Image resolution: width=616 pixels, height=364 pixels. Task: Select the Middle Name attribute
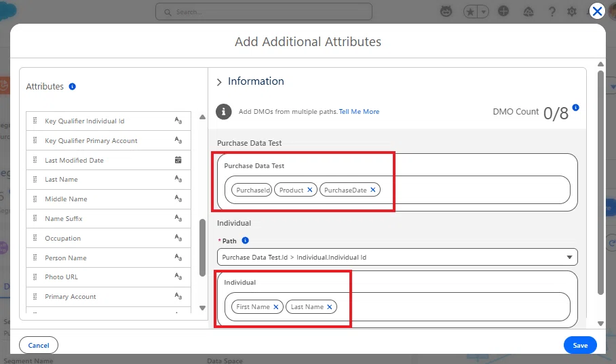(109, 199)
